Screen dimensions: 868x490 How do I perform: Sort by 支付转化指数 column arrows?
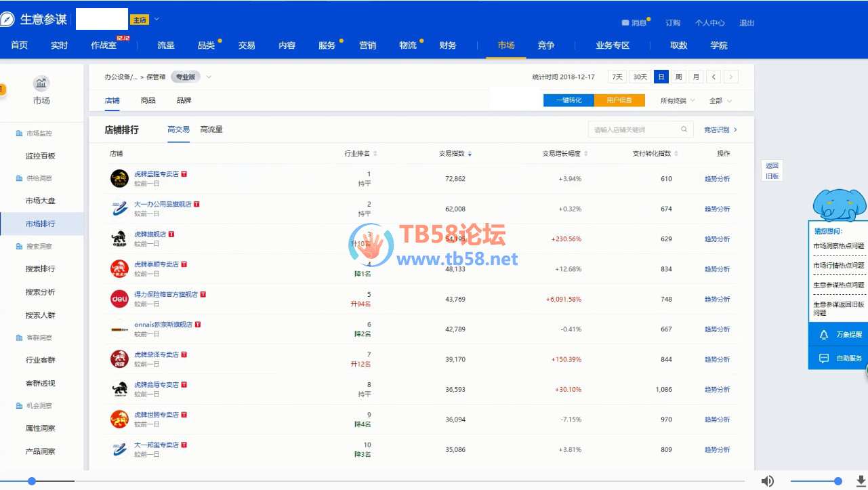pyautogui.click(x=676, y=154)
